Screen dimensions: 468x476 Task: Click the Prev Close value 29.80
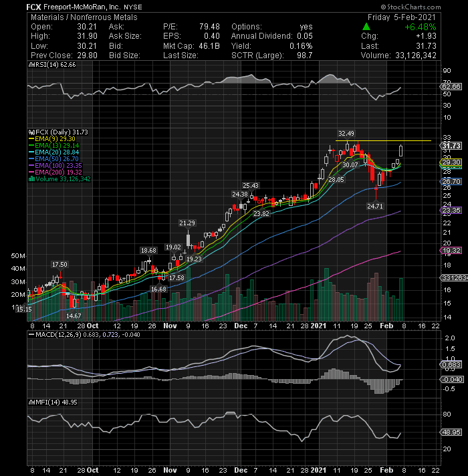tap(87, 55)
